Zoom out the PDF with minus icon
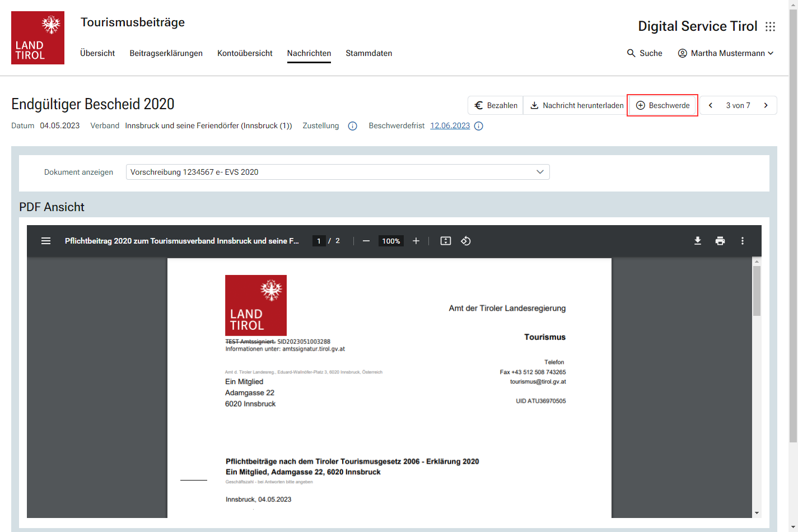The image size is (798, 532). coord(366,241)
